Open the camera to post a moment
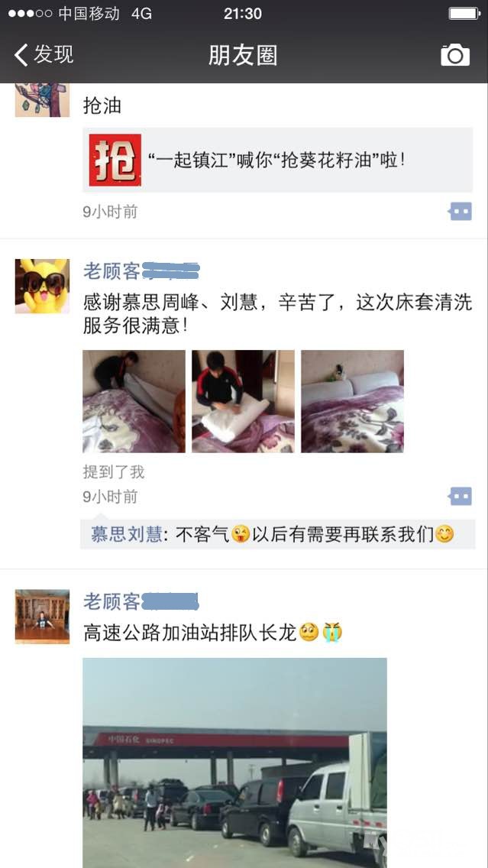 pos(455,55)
